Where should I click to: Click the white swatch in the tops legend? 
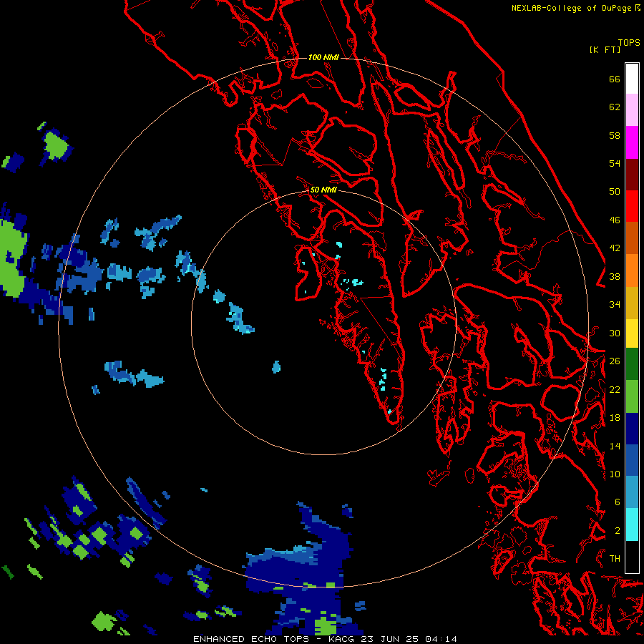pyautogui.click(x=632, y=79)
